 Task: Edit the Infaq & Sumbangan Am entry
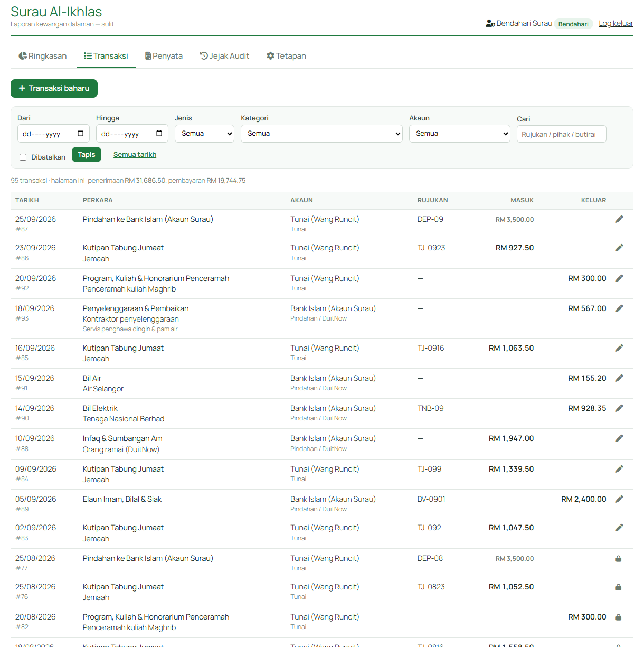coord(619,438)
